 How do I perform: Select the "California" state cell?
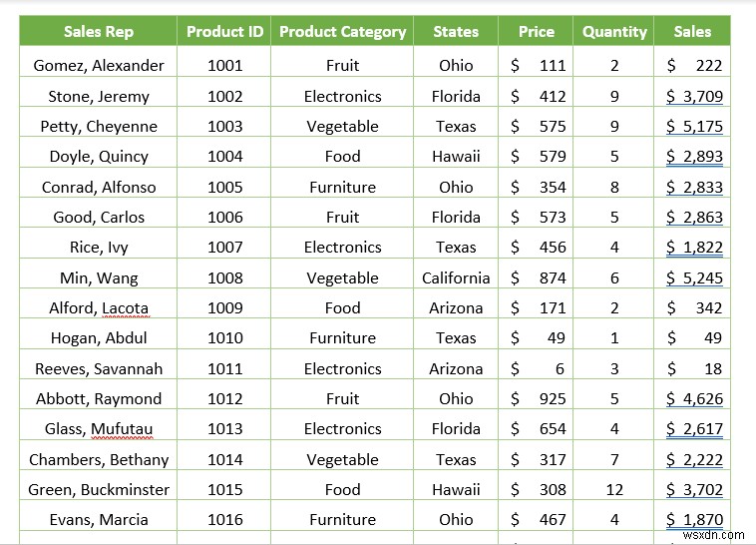456,277
